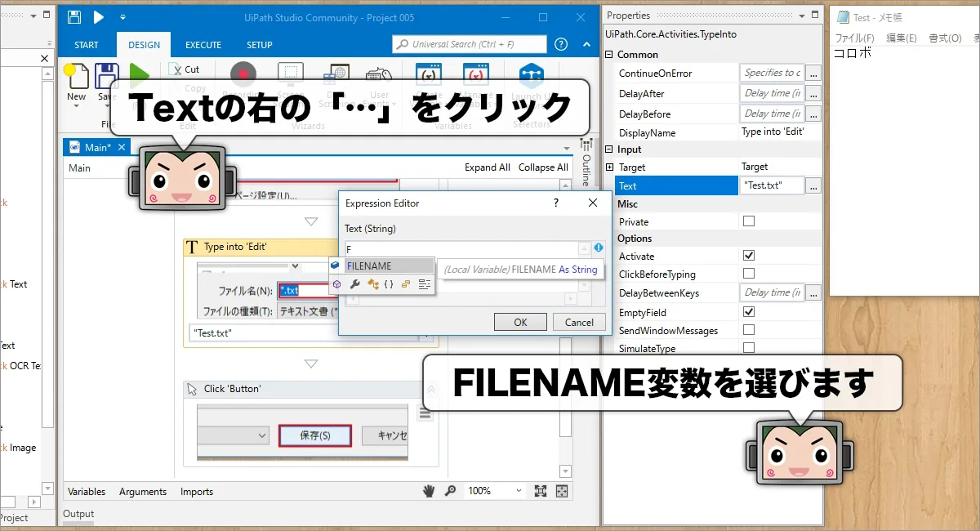Click Cancel in the Expression Editor
This screenshot has width=980, height=531.
coord(579,322)
